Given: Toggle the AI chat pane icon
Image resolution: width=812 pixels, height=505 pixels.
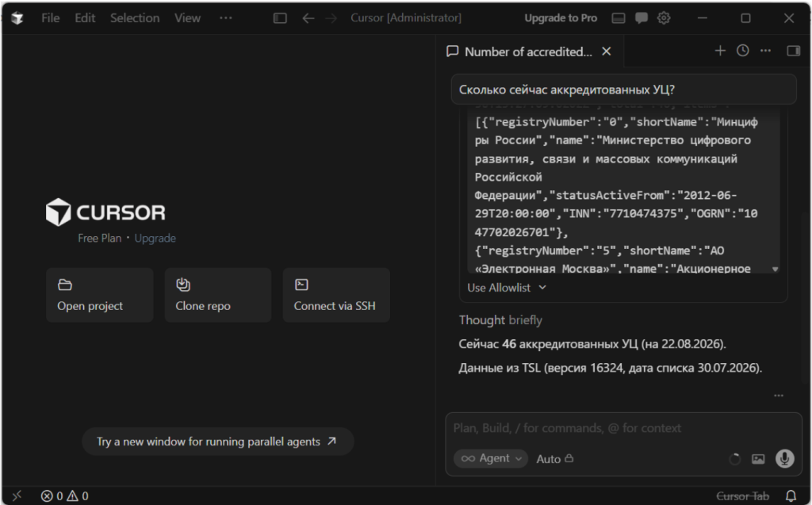Looking at the screenshot, I should 641,18.
